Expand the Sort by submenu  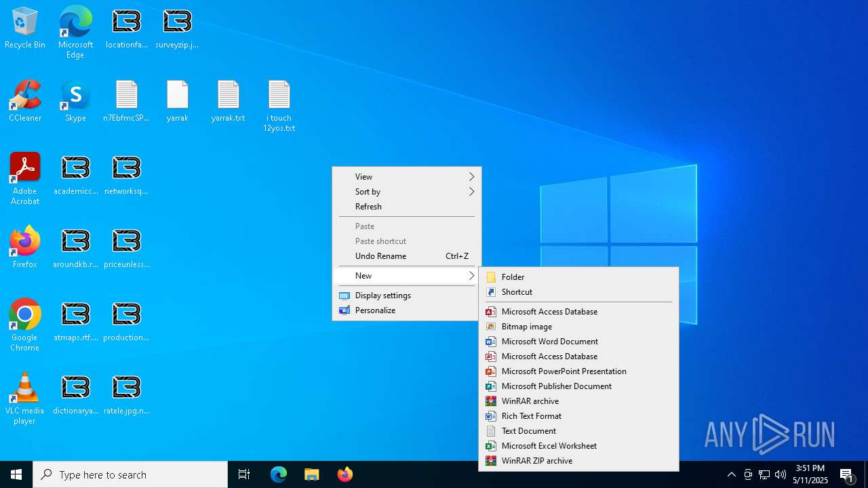[407, 192]
